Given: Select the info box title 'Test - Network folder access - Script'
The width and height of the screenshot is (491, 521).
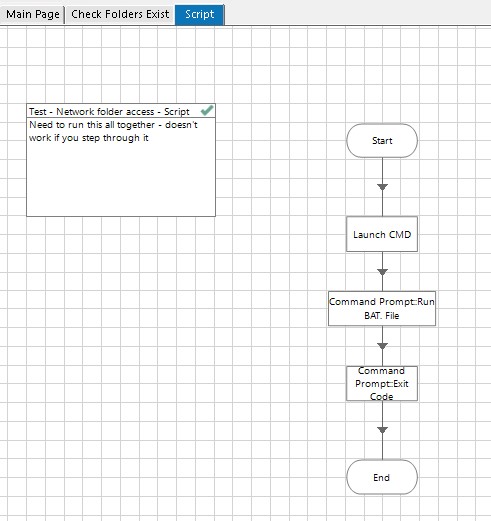Looking at the screenshot, I should [109, 111].
